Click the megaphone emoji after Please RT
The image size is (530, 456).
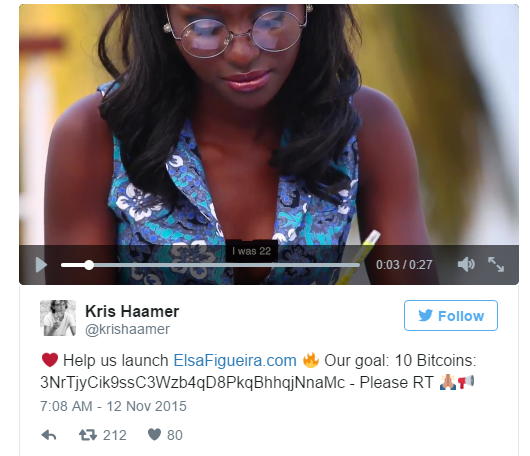[466, 382]
